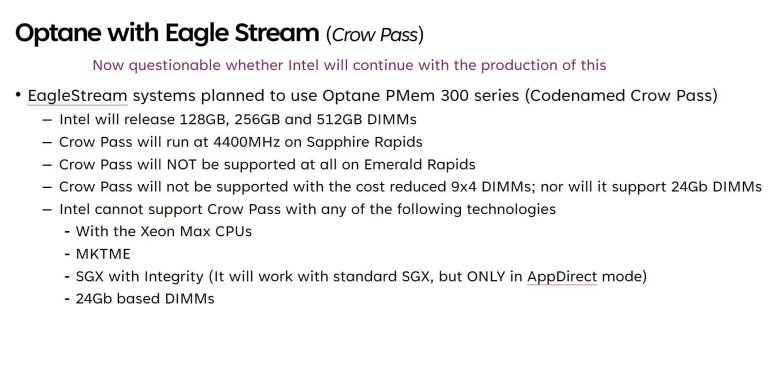Click the 'MKTME' sub-bullet
Screen dimensions: 780x381
[x=103, y=254]
